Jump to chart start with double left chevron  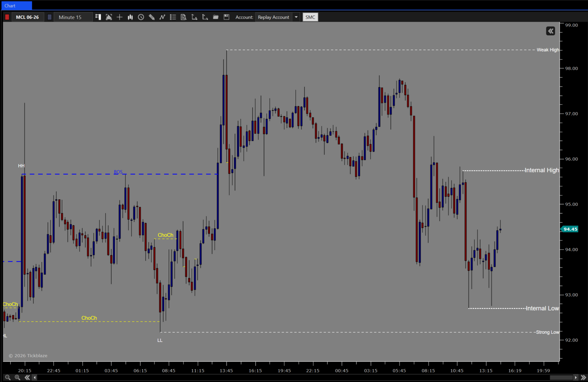pyautogui.click(x=27, y=377)
